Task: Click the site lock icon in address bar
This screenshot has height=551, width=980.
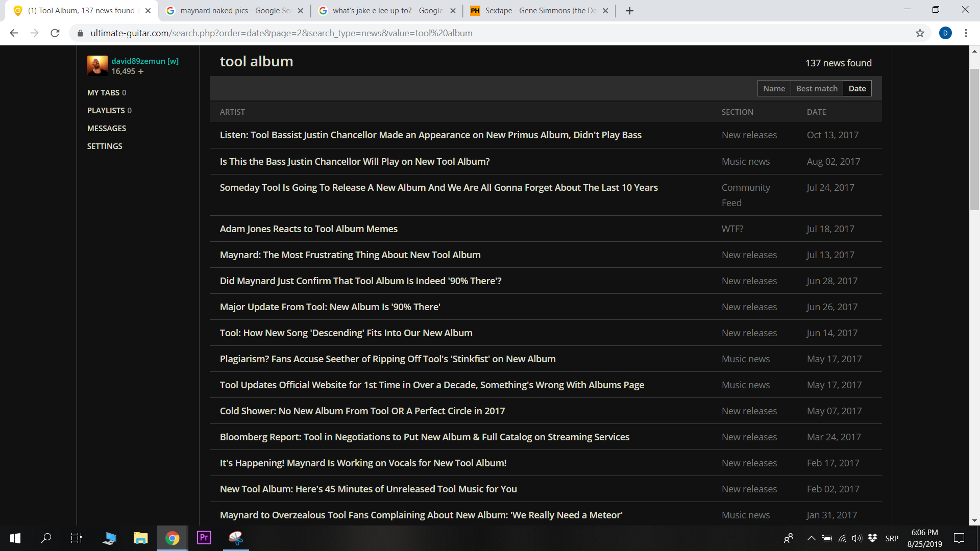Action: 80,33
